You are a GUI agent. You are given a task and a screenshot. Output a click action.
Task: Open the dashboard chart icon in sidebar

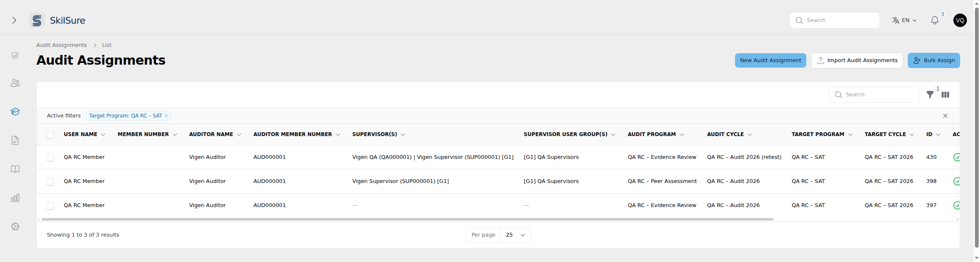(x=15, y=55)
